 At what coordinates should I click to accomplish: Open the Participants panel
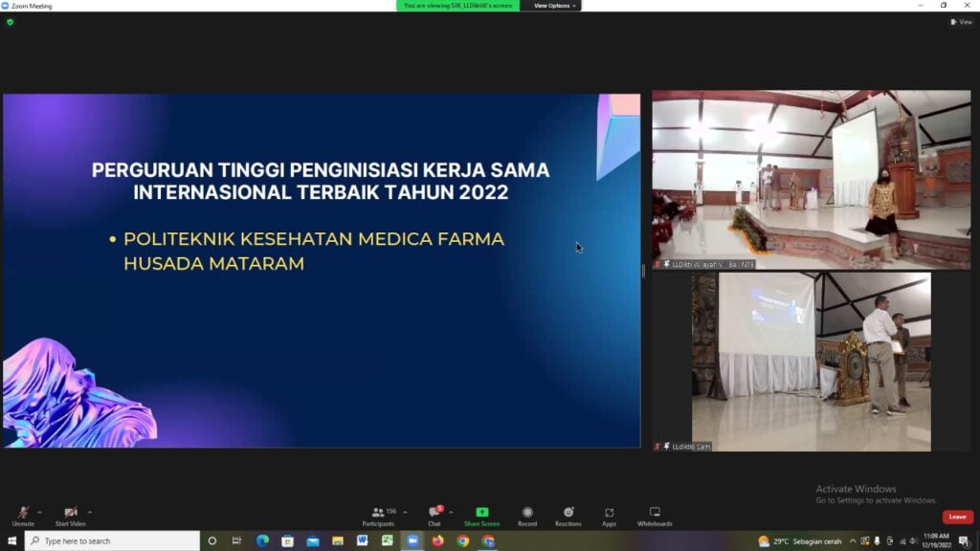(x=378, y=515)
